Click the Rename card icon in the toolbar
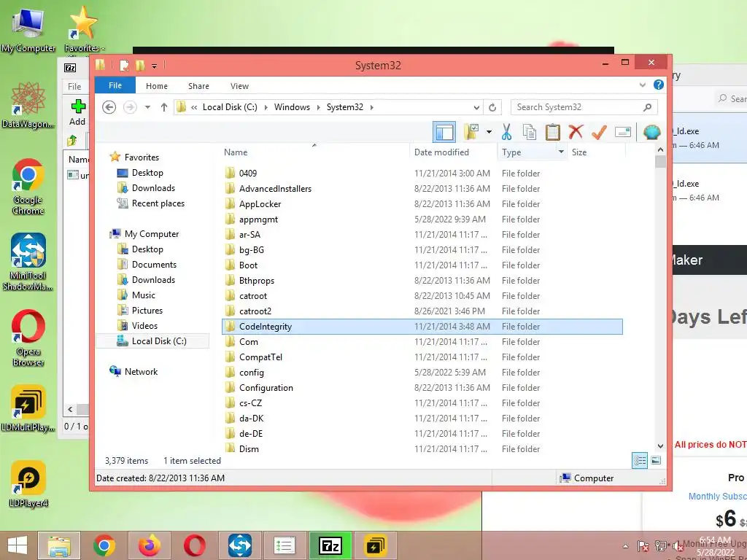Screen dimensions: 747x560 point(623,132)
